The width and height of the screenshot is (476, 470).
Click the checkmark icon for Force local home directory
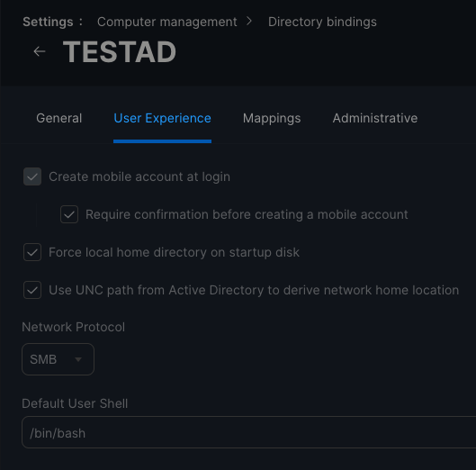coord(32,252)
